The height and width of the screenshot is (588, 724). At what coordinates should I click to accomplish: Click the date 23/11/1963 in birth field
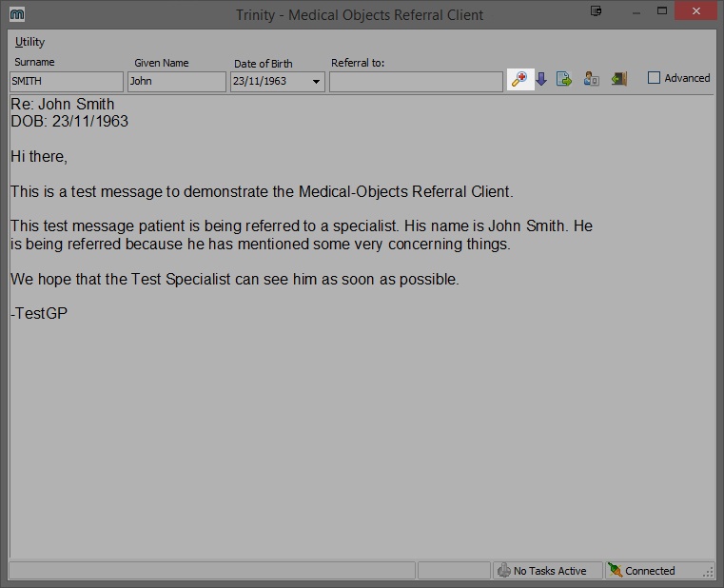(260, 81)
